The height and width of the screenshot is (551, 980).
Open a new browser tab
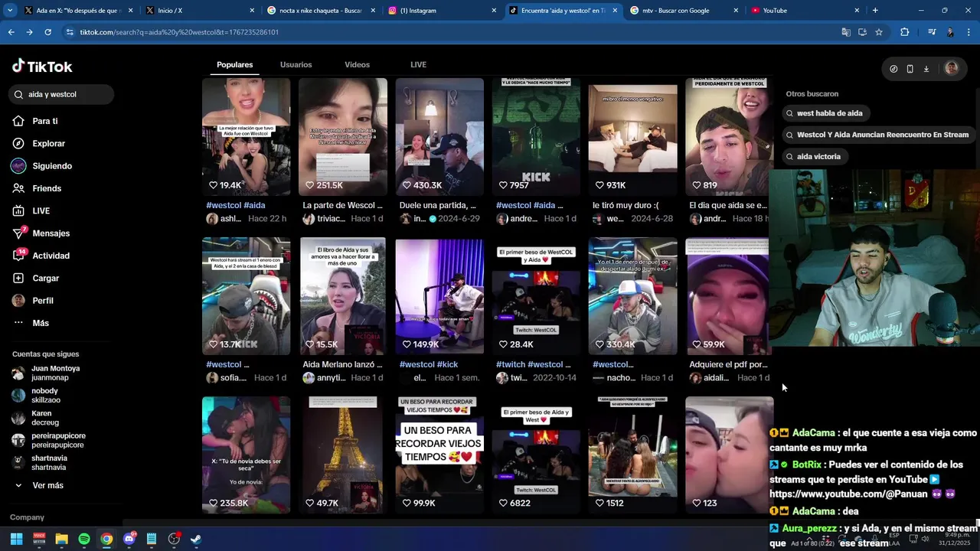pos(875,11)
